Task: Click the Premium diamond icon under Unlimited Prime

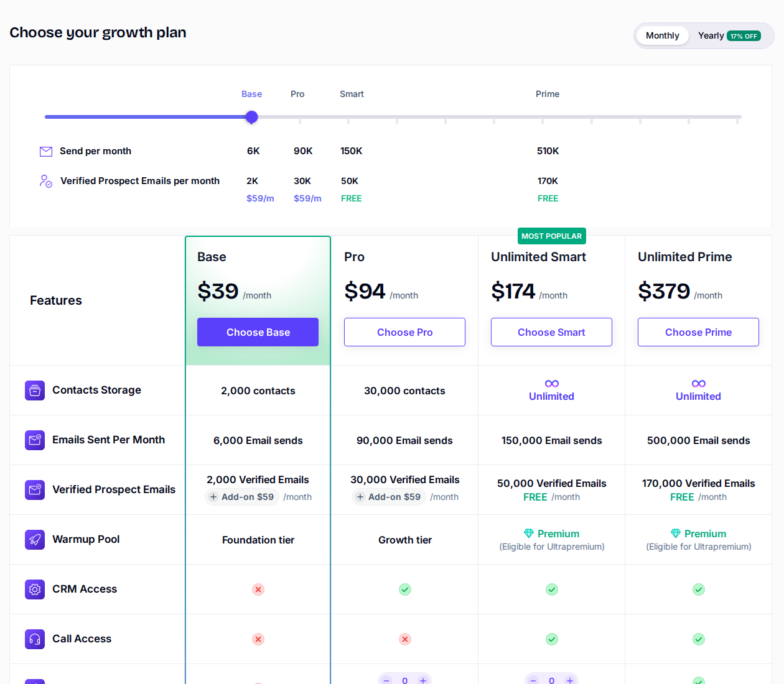Action: pyautogui.click(x=676, y=534)
